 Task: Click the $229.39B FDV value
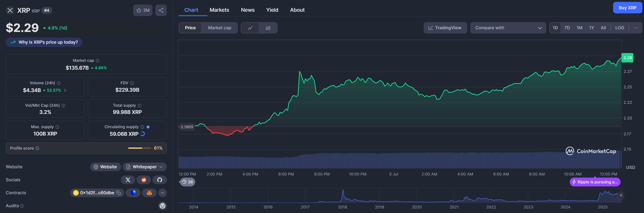click(127, 90)
